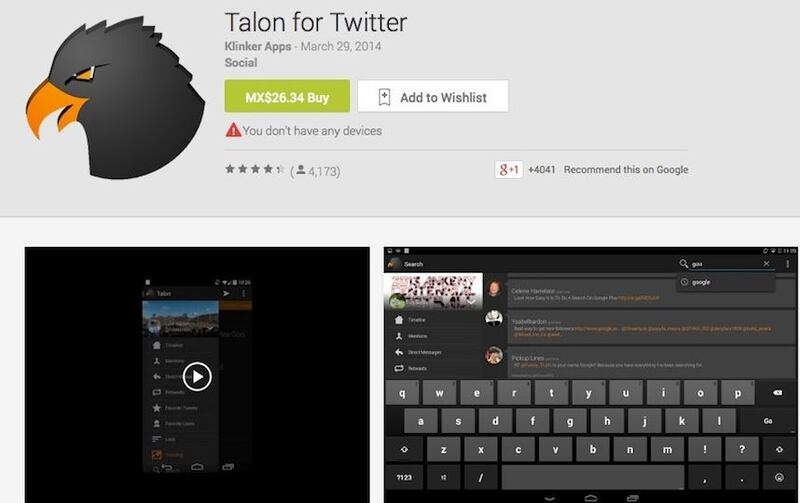
Task: Click the emoji smiley key on the keyboard
Action: click(x=779, y=477)
